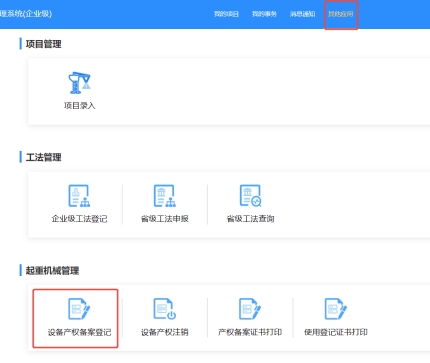Click the system title in header
Viewport: 430px width, 363px height.
[x=26, y=14]
